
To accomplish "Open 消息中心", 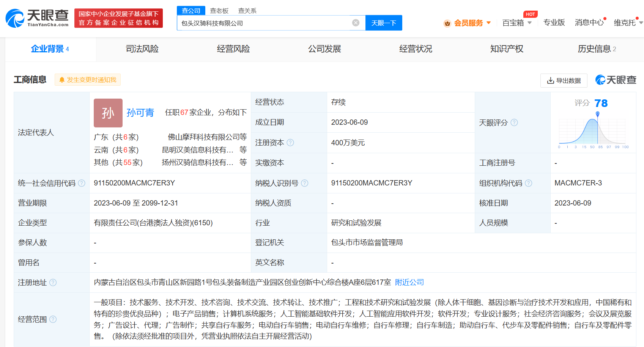I will point(589,23).
